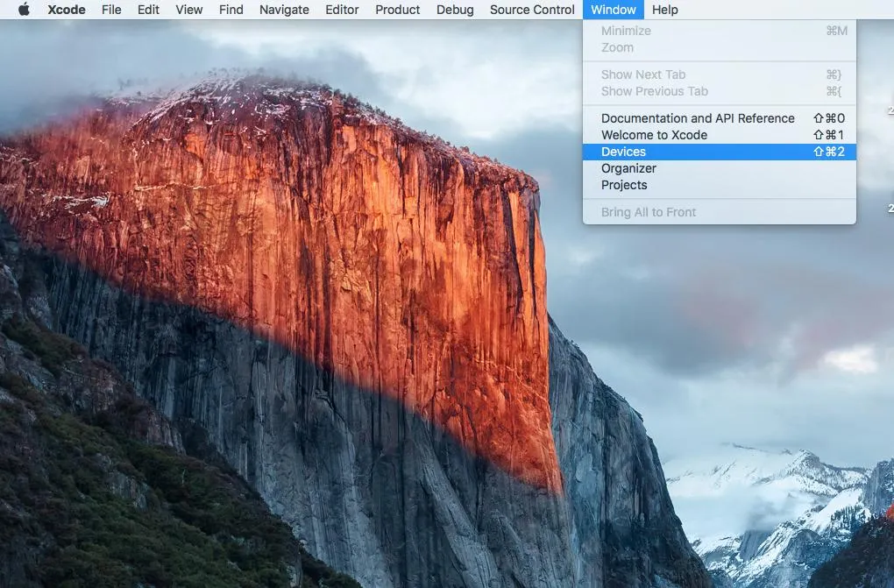Open Organizer from the Window menu
This screenshot has width=894, height=588.
pos(719,168)
